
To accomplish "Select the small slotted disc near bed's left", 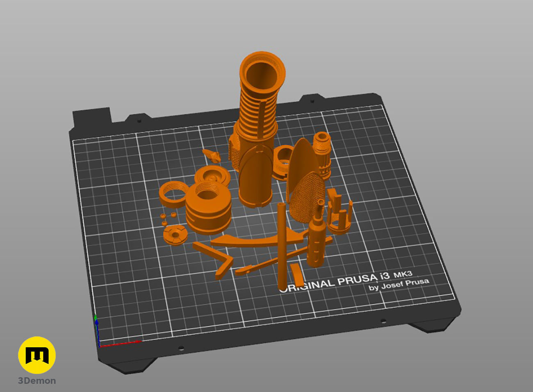I will point(175,235).
